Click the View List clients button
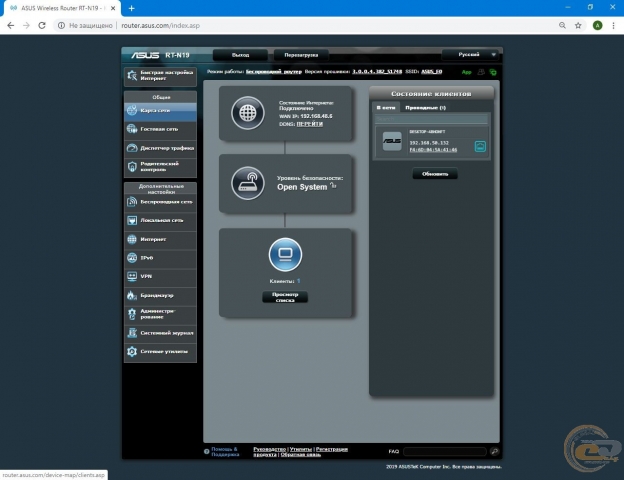This screenshot has height=480, width=624. click(285, 297)
